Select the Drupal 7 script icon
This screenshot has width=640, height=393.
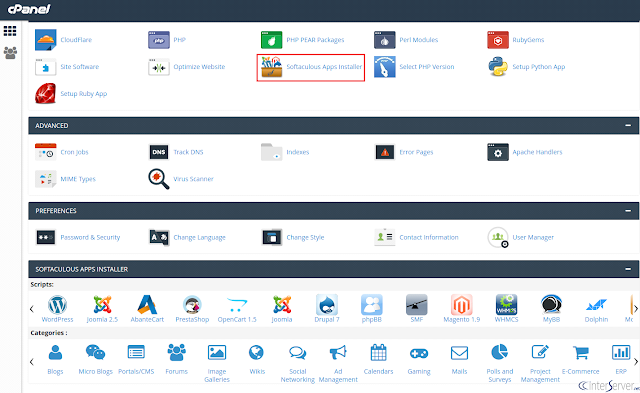[x=327, y=305]
